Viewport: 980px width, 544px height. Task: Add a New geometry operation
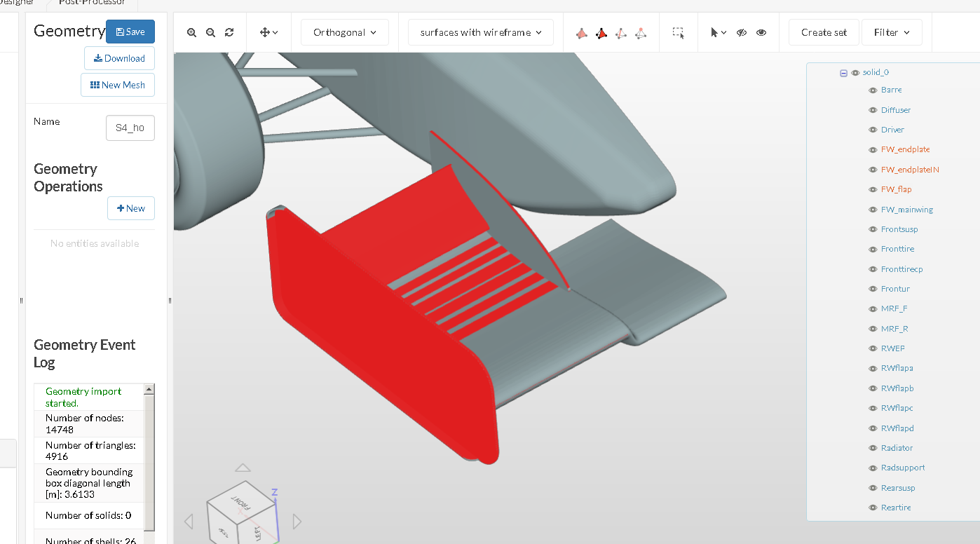tap(131, 208)
